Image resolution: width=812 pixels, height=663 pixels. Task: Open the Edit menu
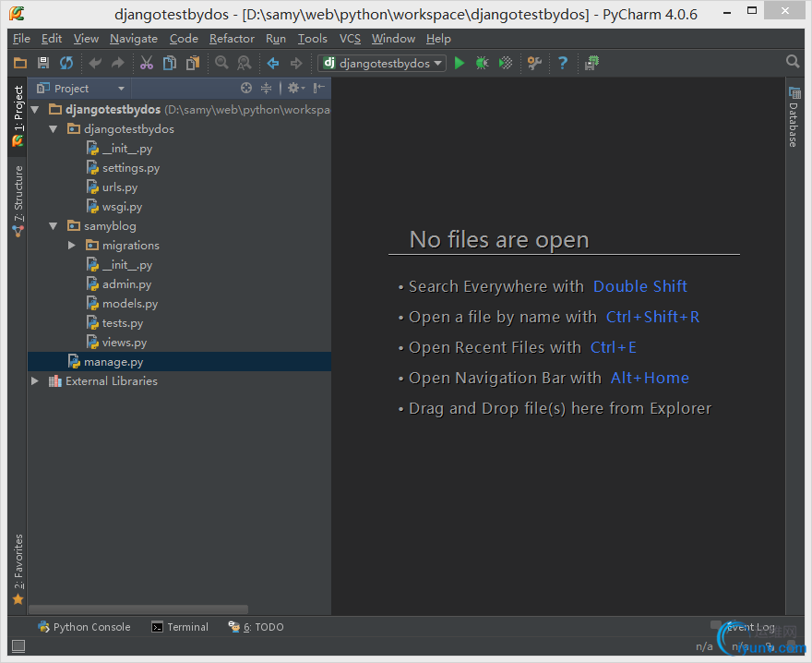(52, 39)
